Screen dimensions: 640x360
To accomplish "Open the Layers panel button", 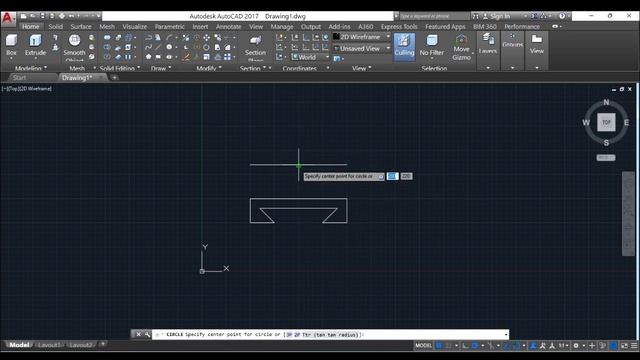I will point(488,44).
